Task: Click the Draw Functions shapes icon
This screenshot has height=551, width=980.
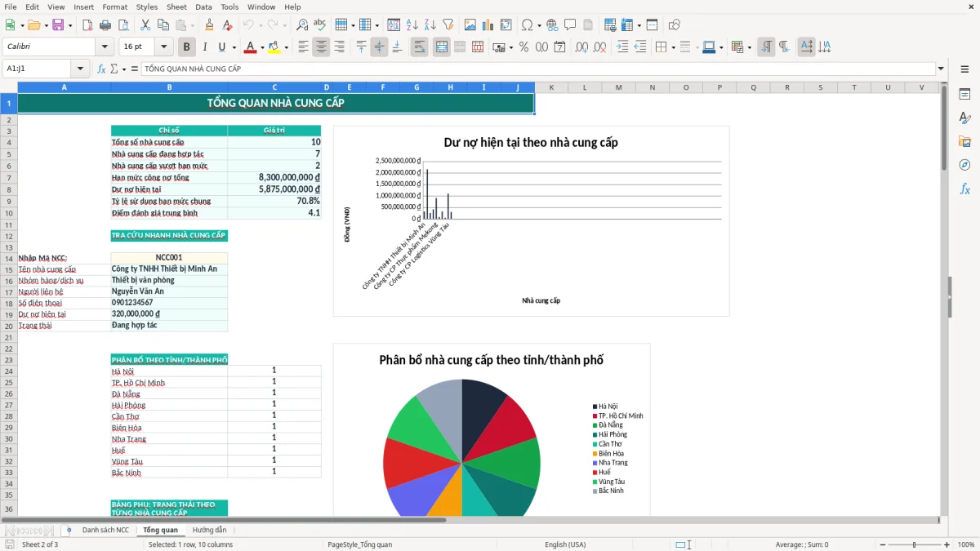Action: click(x=674, y=25)
